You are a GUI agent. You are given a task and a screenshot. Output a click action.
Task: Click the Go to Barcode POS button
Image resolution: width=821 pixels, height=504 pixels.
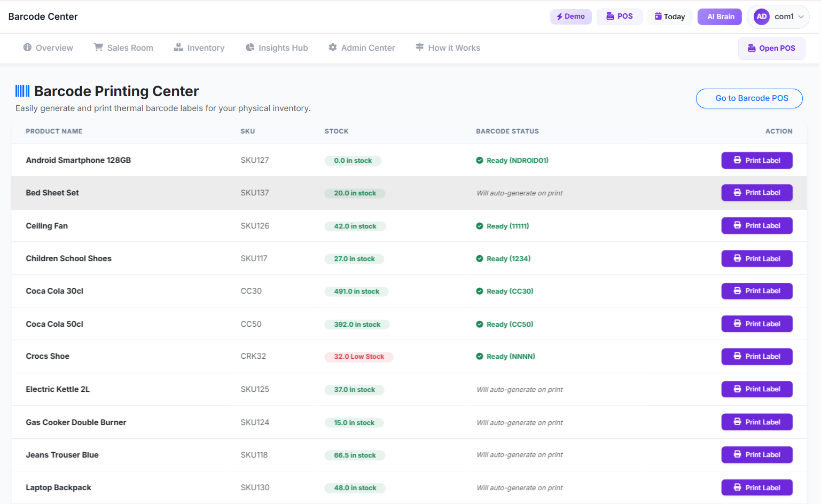click(749, 98)
